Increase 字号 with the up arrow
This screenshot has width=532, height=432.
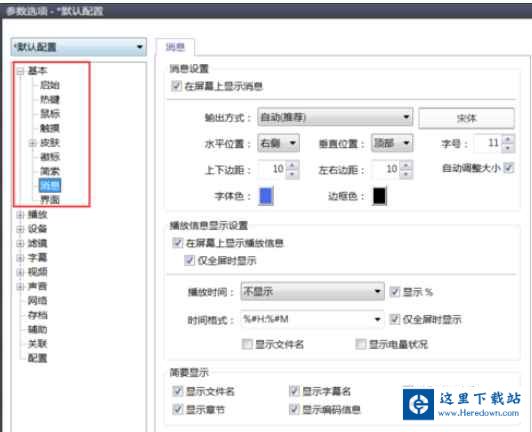(x=508, y=139)
